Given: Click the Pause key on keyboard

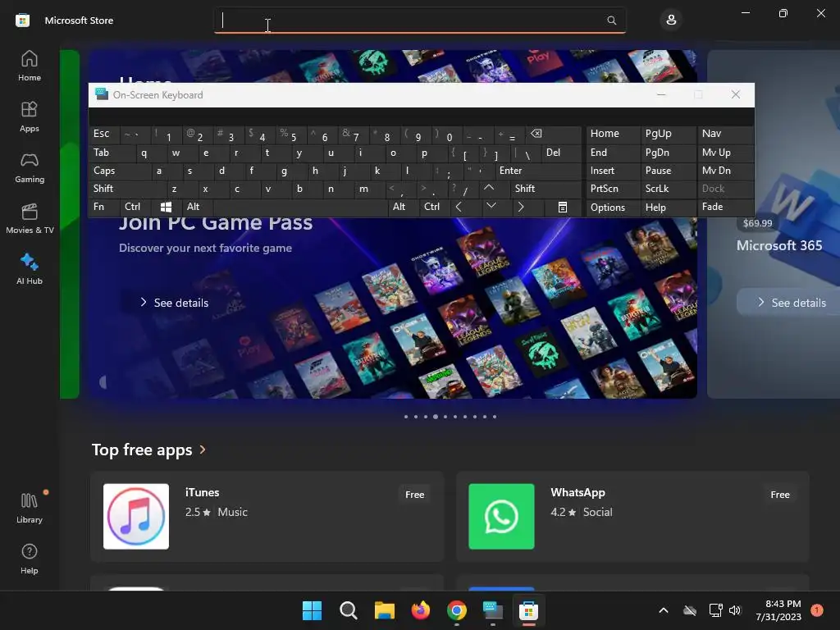Looking at the screenshot, I should pyautogui.click(x=668, y=171).
